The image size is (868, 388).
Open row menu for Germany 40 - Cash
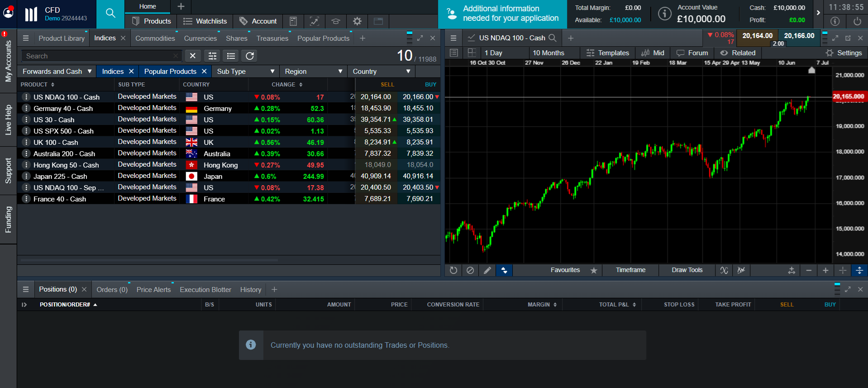click(26, 108)
